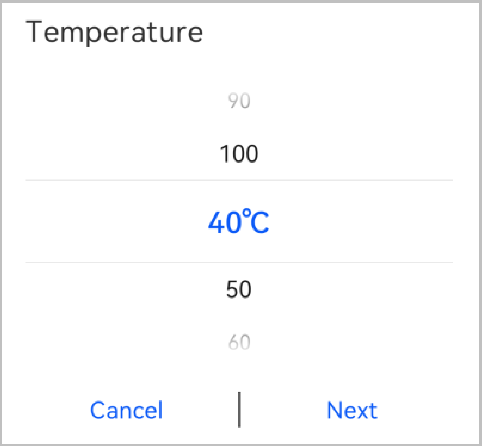Pick the faded 90 option above 100
Image resolution: width=482 pixels, height=446 pixels.
point(239,101)
